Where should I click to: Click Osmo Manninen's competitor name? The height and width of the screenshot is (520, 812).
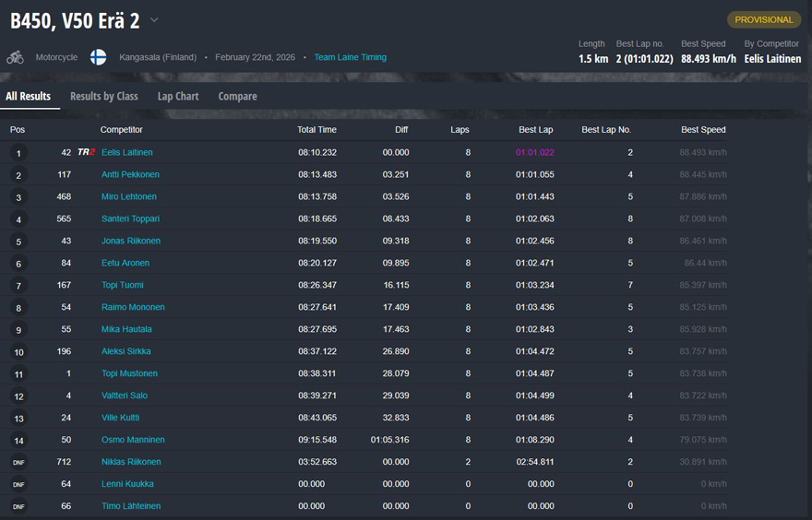[133, 440]
